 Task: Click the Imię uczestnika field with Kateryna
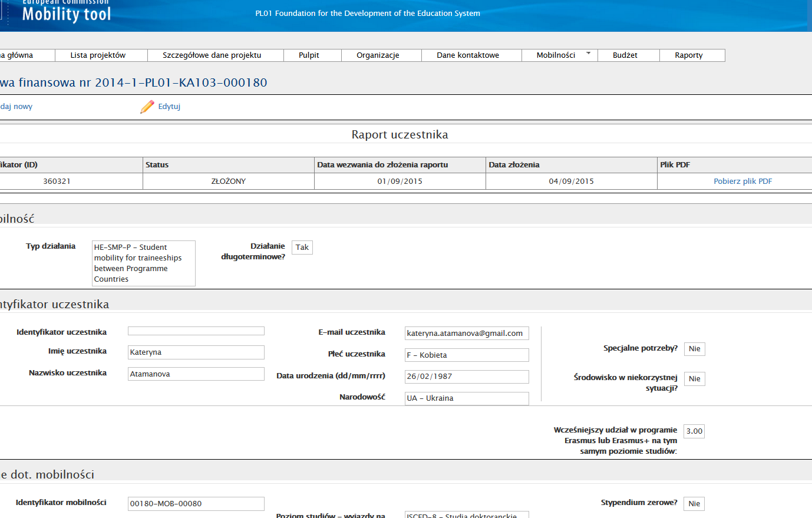(196, 352)
